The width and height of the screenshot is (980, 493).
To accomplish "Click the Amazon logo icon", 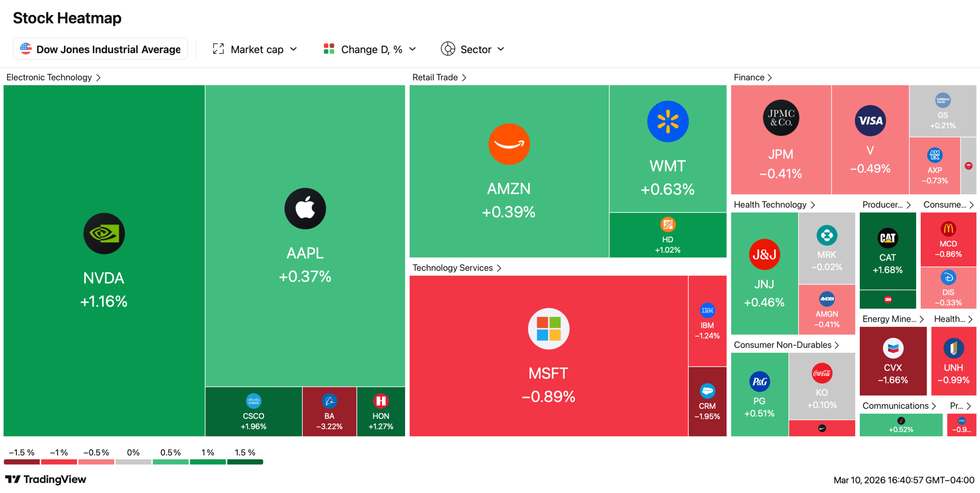I will pyautogui.click(x=509, y=144).
